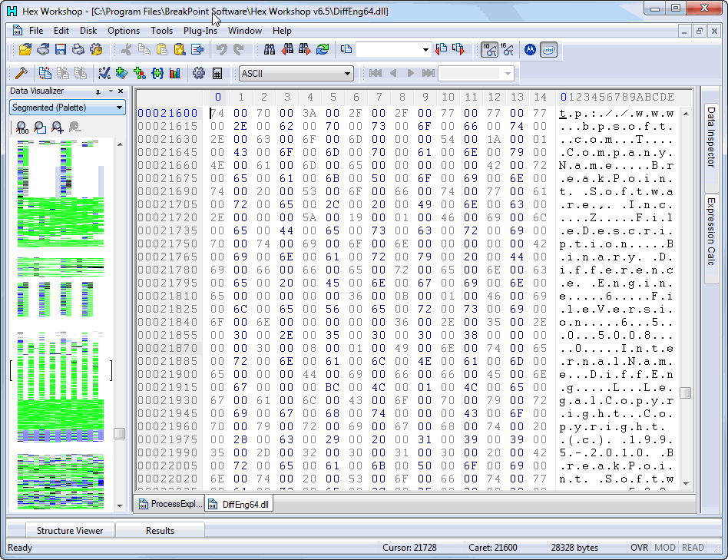Open the Window menu
The image size is (728, 560).
coord(245,31)
